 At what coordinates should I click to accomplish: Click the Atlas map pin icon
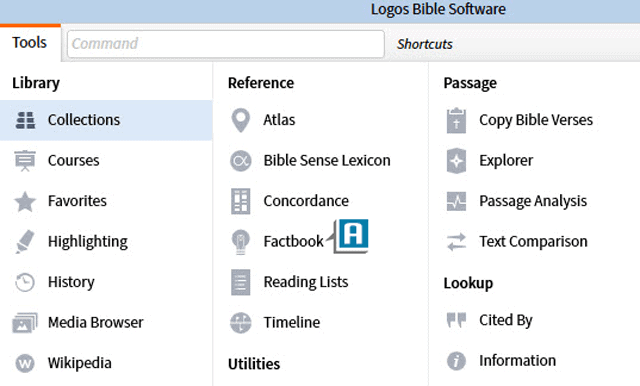click(240, 120)
